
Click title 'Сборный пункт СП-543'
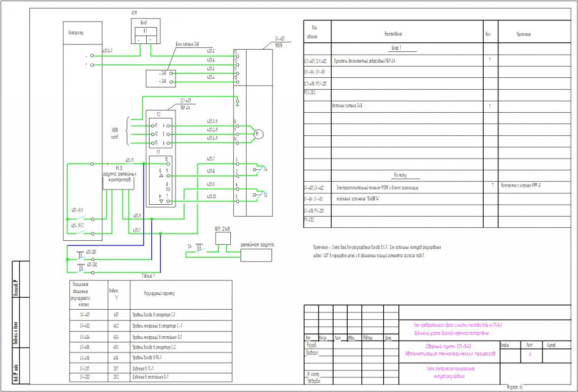448,346
